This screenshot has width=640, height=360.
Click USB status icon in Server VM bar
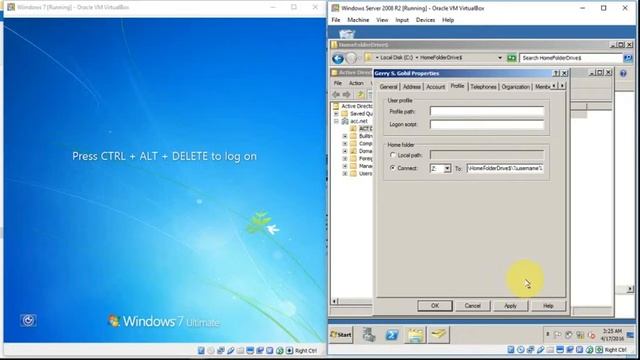click(540, 350)
